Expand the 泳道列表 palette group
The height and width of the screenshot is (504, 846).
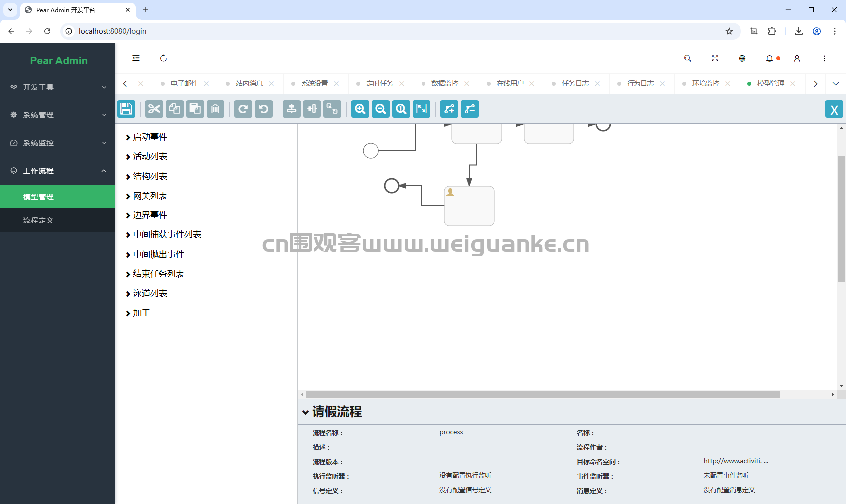[146, 293]
